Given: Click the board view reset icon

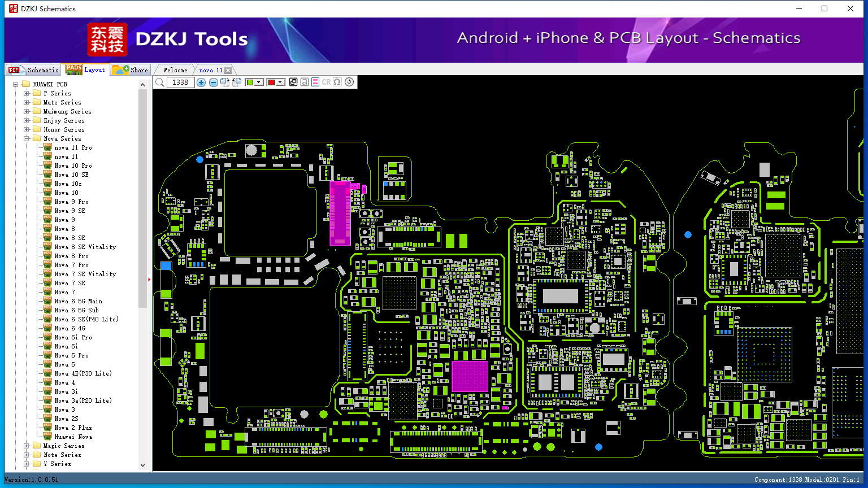Looking at the screenshot, I should point(349,82).
